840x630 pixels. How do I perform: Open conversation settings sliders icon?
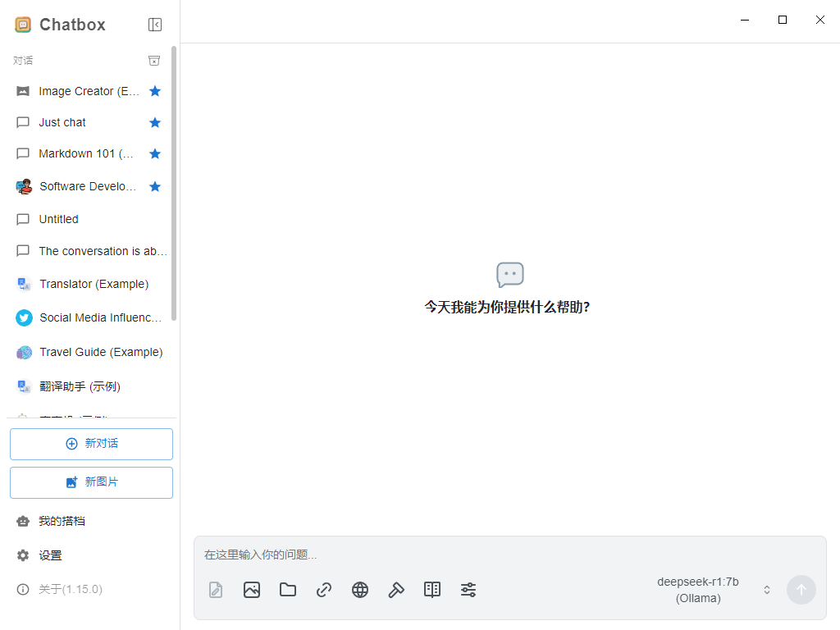coord(468,590)
